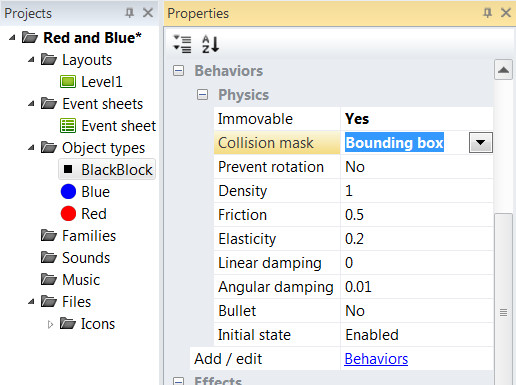Click the Music folder icon

tap(49, 279)
